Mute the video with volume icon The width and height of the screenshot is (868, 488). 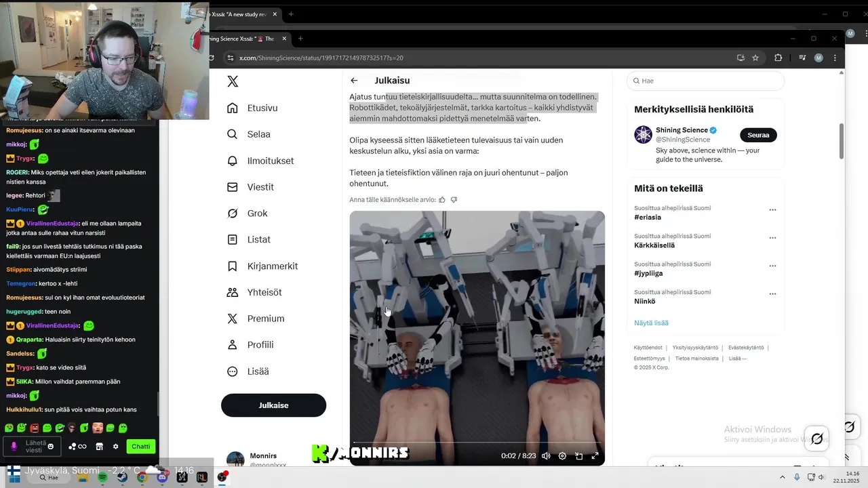[546, 456]
